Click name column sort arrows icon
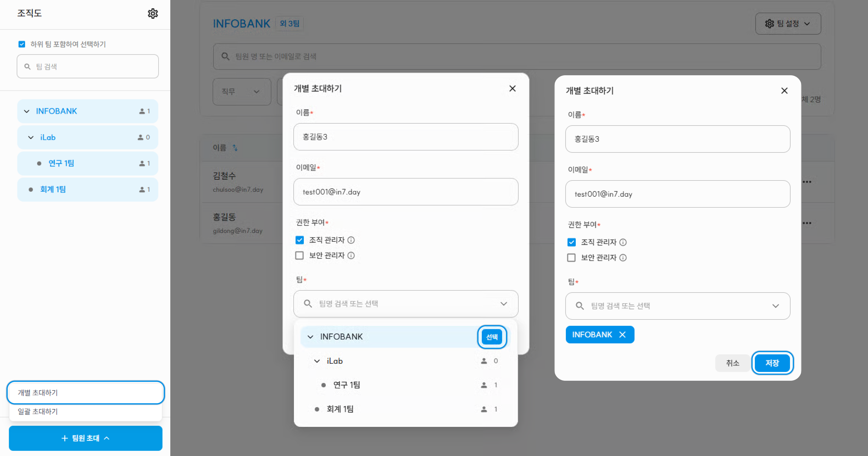Image resolution: width=868 pixels, height=456 pixels. coord(235,148)
